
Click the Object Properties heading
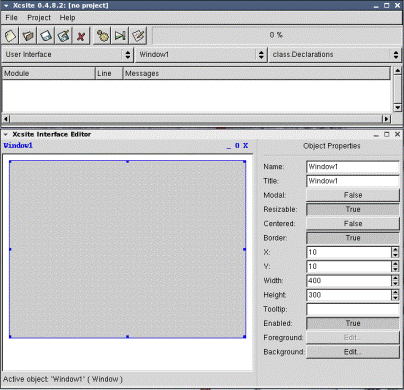click(x=332, y=146)
